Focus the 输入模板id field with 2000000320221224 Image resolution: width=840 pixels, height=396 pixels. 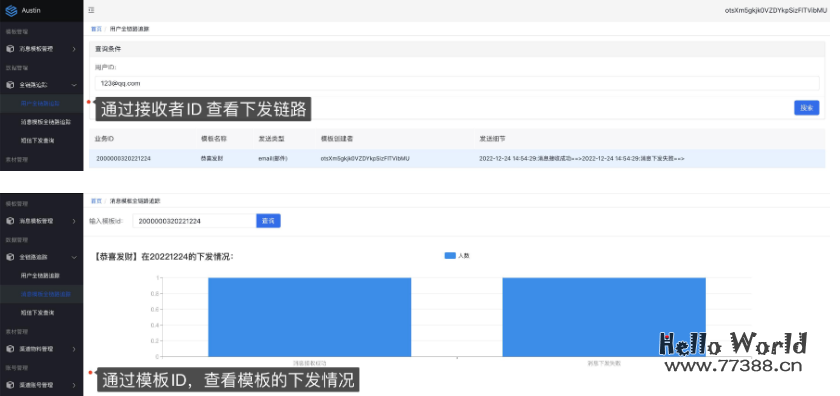pyautogui.click(x=194, y=221)
